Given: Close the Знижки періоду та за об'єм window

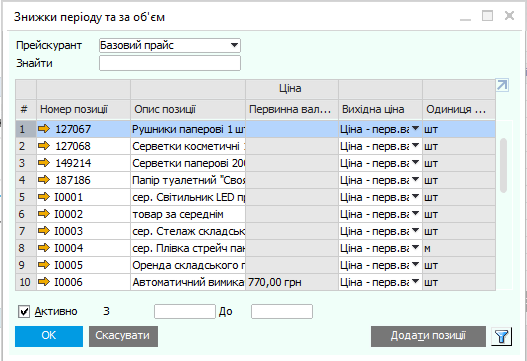Looking at the screenshot, I should tap(510, 15).
